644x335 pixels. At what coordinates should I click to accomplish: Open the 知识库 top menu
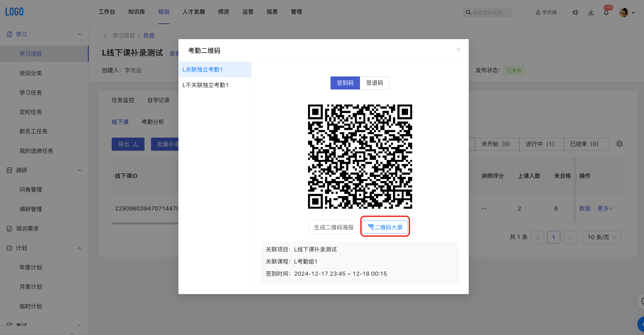136,12
